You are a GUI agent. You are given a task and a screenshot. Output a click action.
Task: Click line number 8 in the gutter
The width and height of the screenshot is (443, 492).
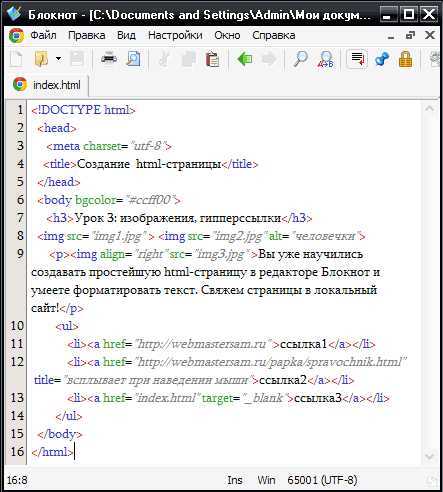20,236
